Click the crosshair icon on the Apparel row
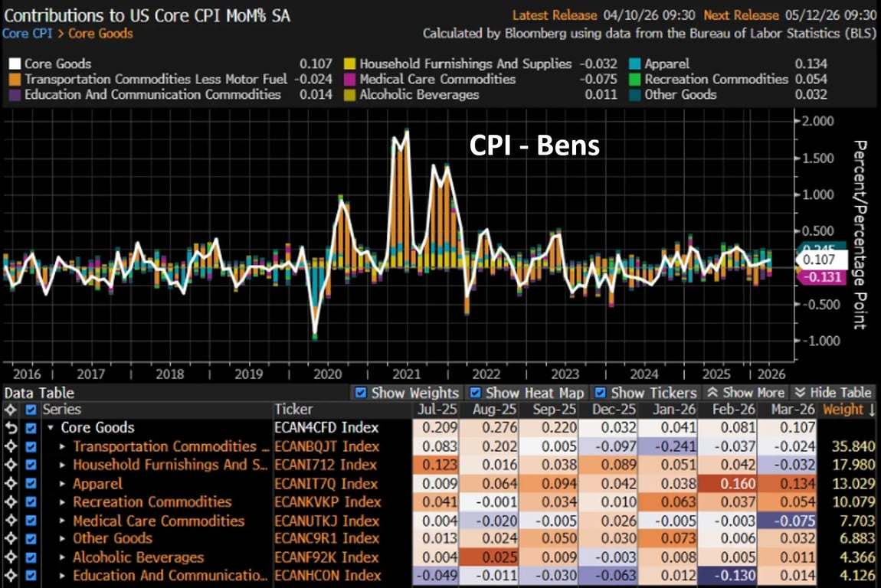Image resolution: width=881 pixels, height=588 pixels. pyautogui.click(x=10, y=484)
